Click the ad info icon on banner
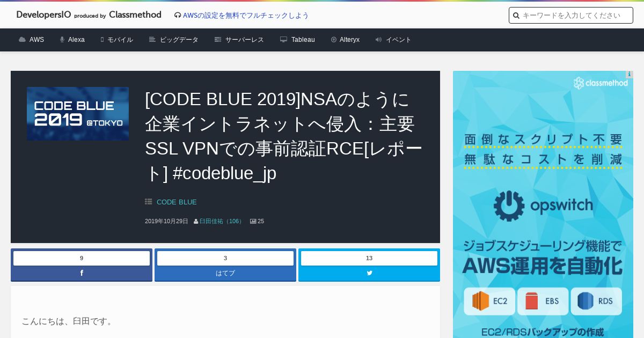This screenshot has width=644, height=338. point(630,75)
